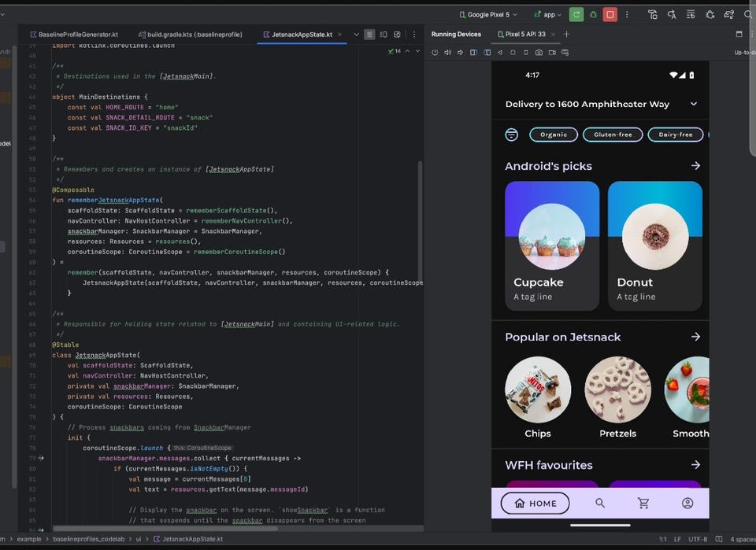Click the UTF-8 encoding in status bar

point(698,539)
